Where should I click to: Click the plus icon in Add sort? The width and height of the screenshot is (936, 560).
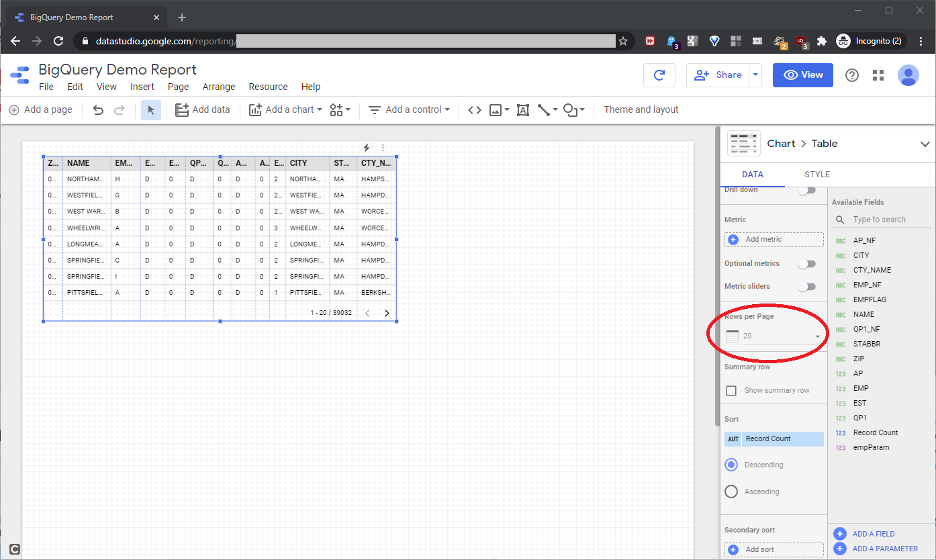click(x=733, y=549)
